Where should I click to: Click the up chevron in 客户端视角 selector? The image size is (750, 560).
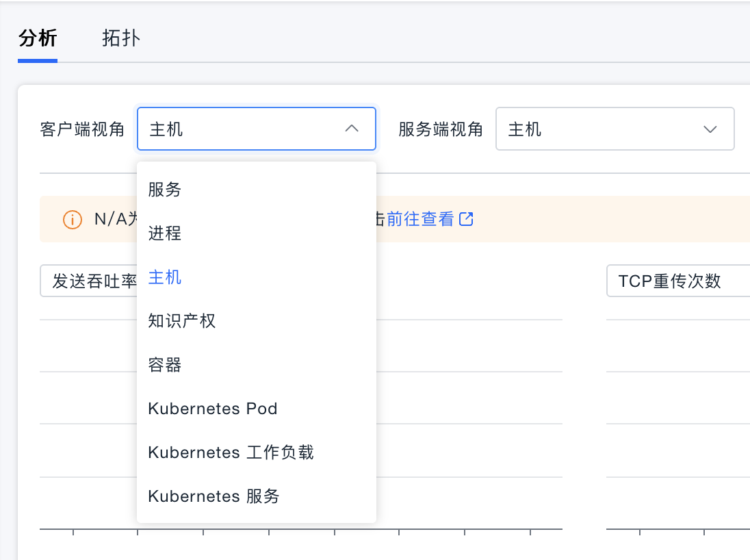(352, 129)
